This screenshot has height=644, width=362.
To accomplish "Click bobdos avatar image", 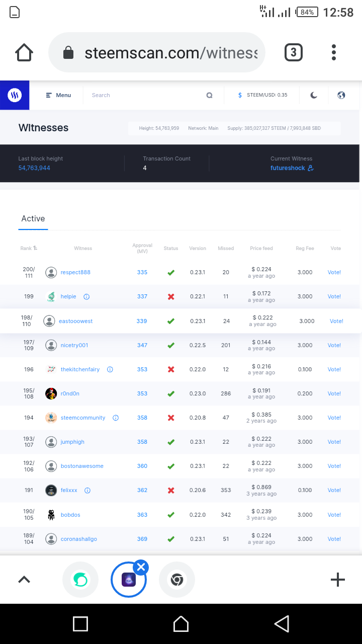I will point(51,515).
